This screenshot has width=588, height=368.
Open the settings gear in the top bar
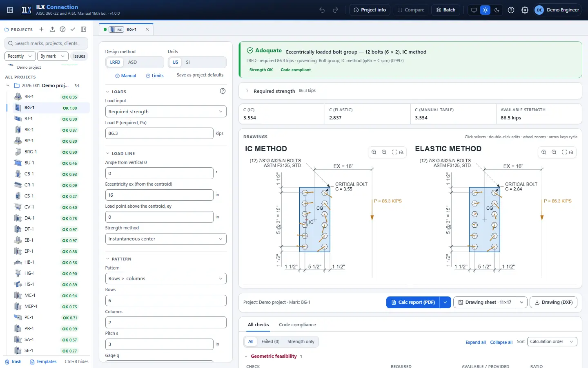tap(525, 10)
